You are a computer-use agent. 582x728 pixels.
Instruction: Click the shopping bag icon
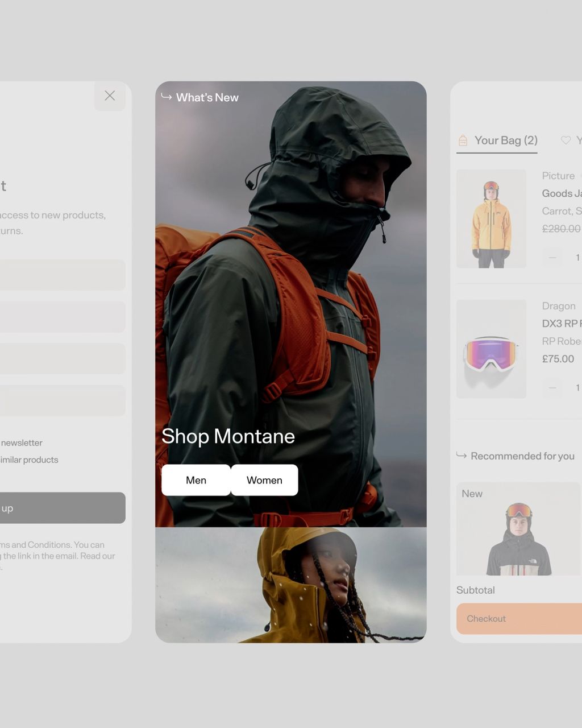(463, 140)
